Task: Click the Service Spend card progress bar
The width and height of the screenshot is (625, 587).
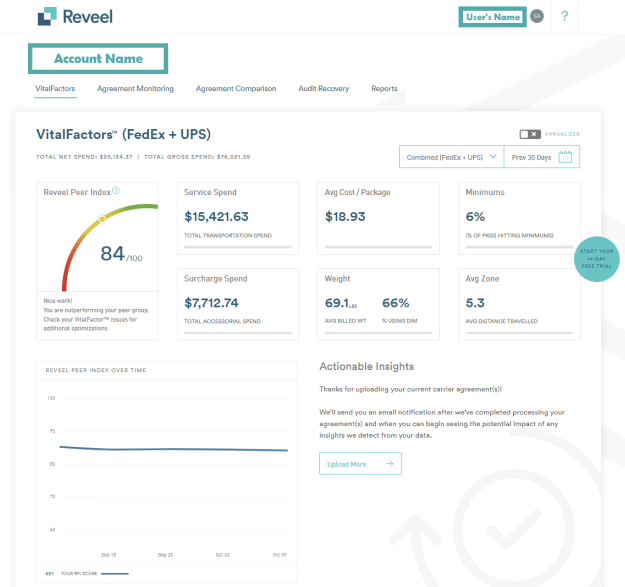Action: (x=238, y=247)
